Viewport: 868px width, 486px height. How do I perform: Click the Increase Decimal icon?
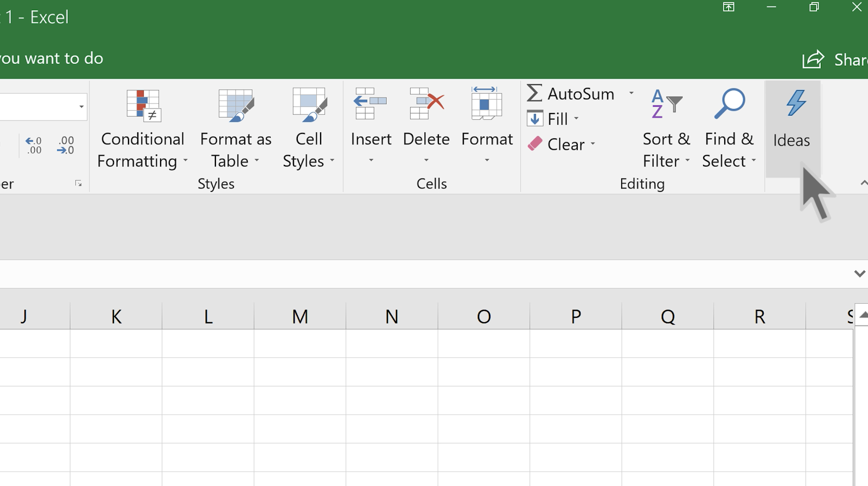(x=34, y=145)
